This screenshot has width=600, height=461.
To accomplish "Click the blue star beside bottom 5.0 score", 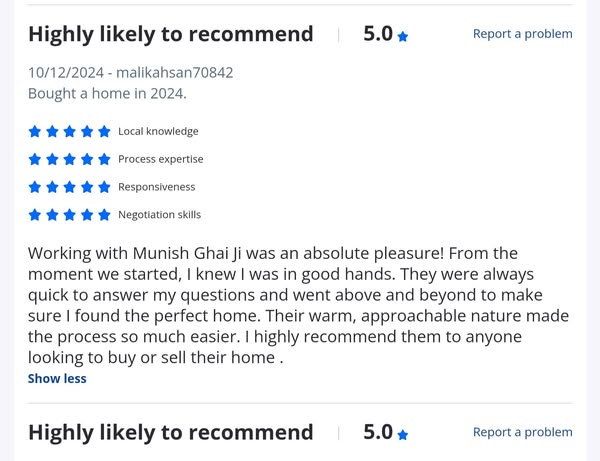I will [x=403, y=435].
